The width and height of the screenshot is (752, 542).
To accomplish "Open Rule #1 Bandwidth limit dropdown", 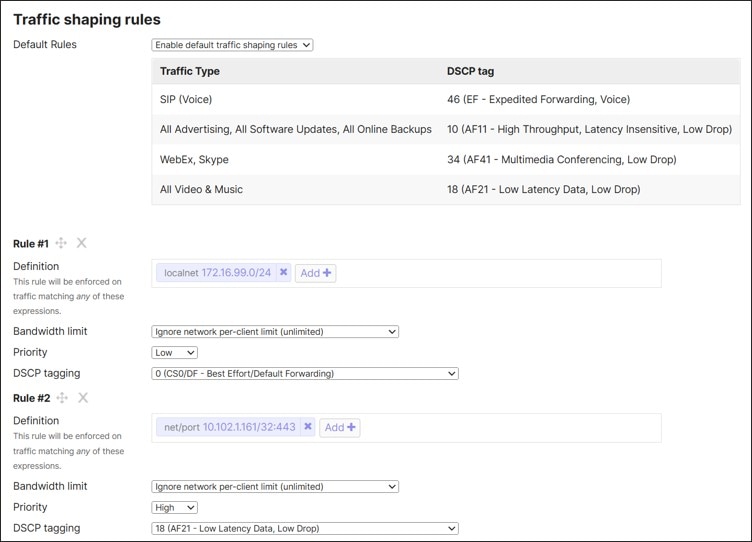I will 275,332.
